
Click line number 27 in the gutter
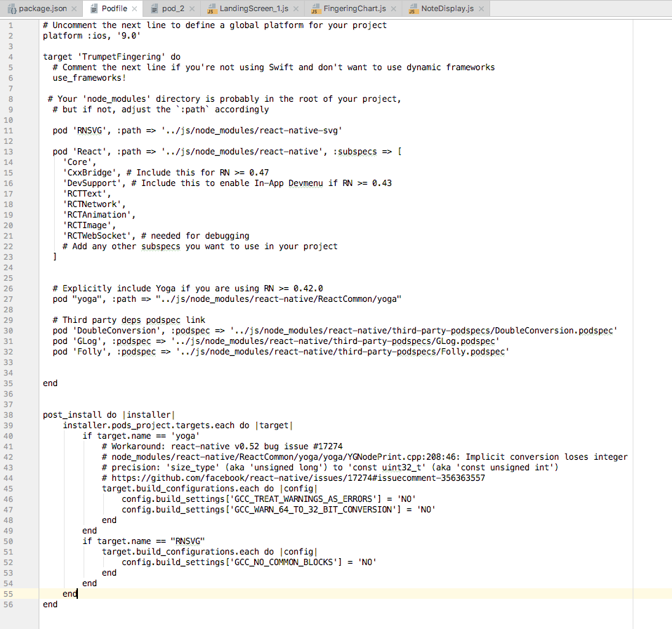11,298
